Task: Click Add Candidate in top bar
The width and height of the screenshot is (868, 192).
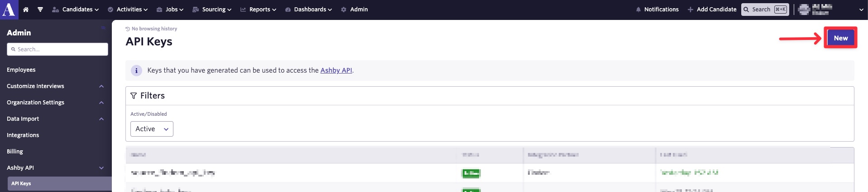Action: pos(712,10)
